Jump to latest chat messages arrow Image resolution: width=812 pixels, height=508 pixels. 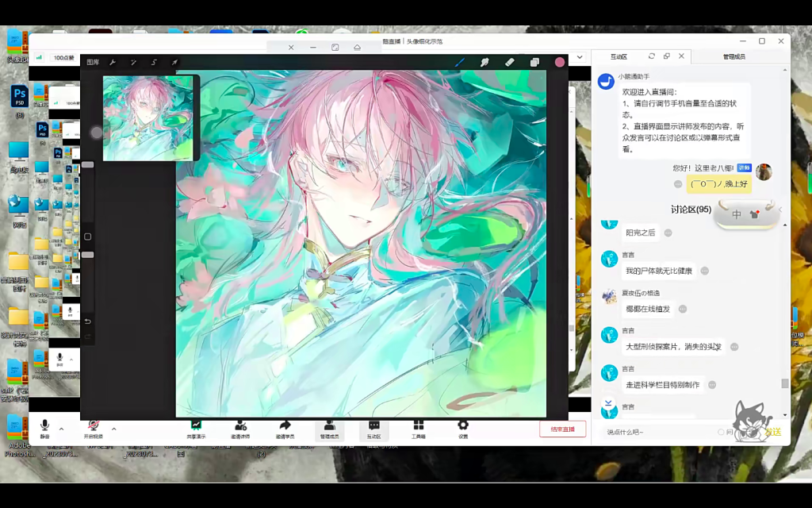(608, 404)
